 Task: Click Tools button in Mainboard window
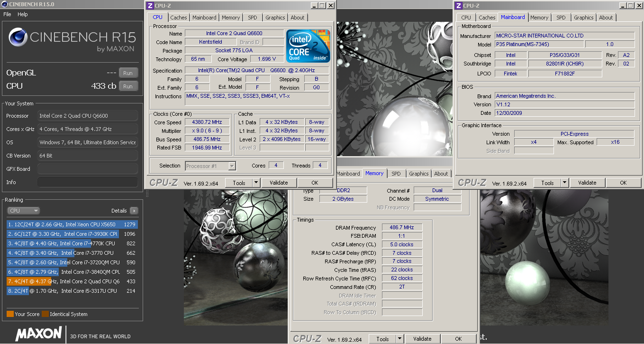(x=547, y=183)
